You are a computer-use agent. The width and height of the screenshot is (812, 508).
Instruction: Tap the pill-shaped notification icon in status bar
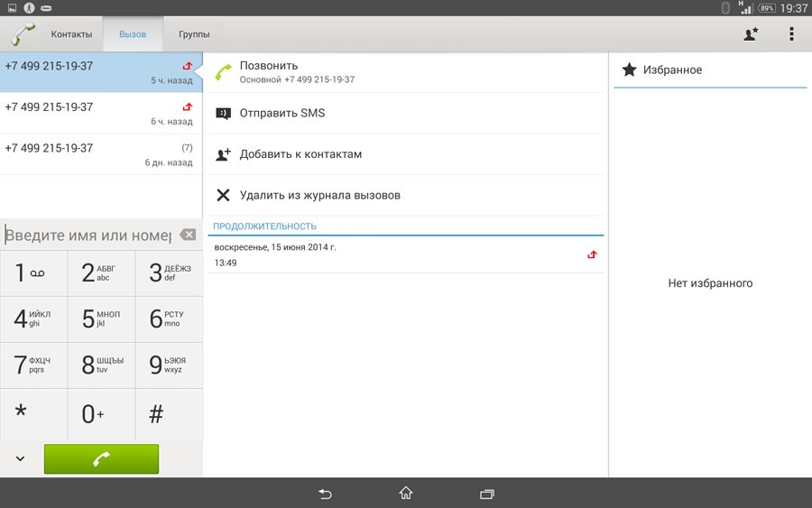[x=46, y=8]
